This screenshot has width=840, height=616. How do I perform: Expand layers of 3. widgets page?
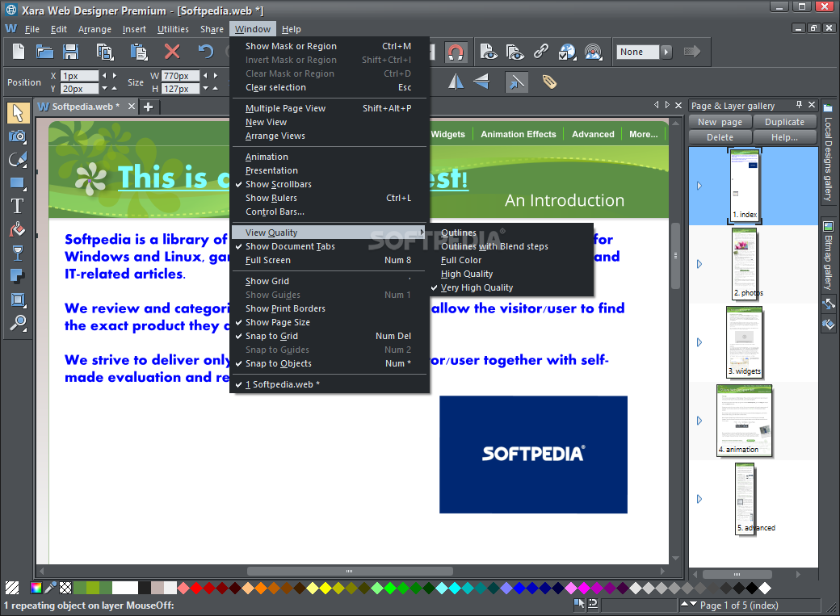click(x=699, y=342)
